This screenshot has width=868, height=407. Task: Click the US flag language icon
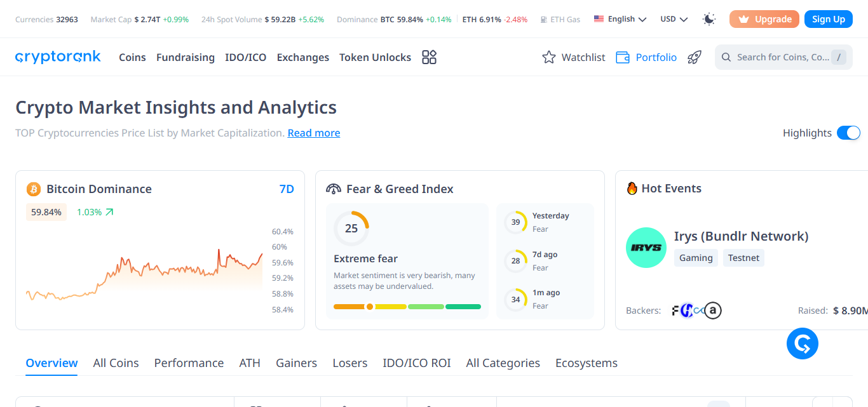(x=599, y=19)
